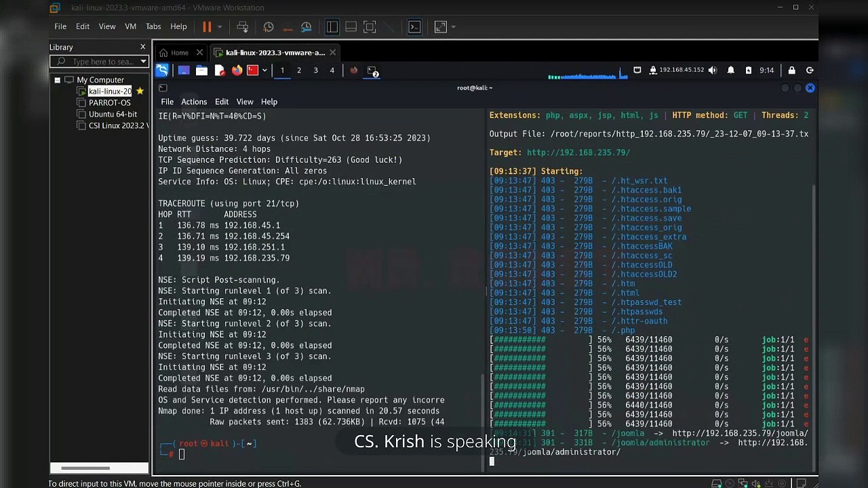This screenshot has width=868, height=488.
Task: Switch to workspace 1
Action: (282, 70)
